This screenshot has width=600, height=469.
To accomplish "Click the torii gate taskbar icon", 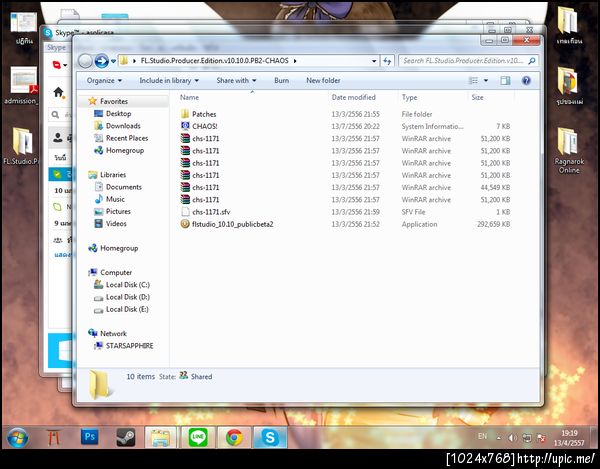I will (53, 438).
